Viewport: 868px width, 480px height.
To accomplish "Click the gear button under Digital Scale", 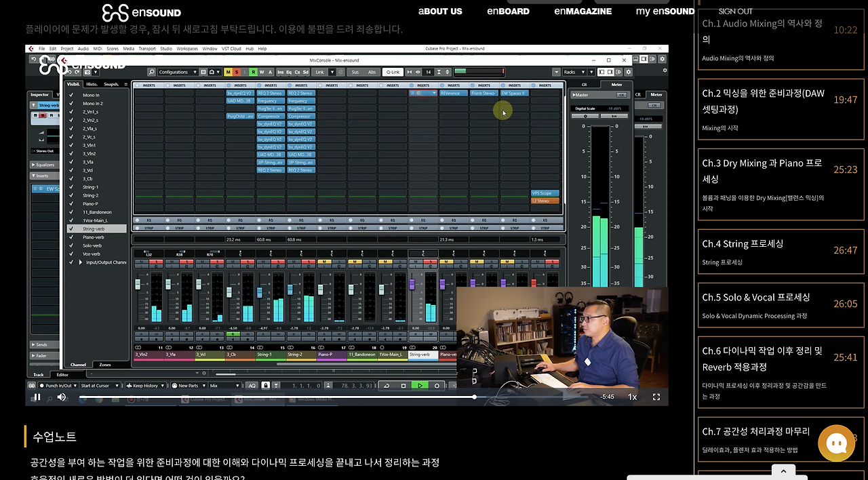I will (x=585, y=116).
